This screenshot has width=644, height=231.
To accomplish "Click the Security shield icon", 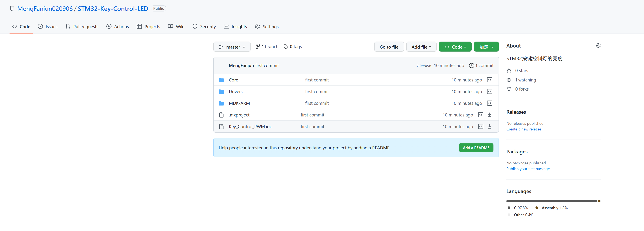I will (x=194, y=26).
